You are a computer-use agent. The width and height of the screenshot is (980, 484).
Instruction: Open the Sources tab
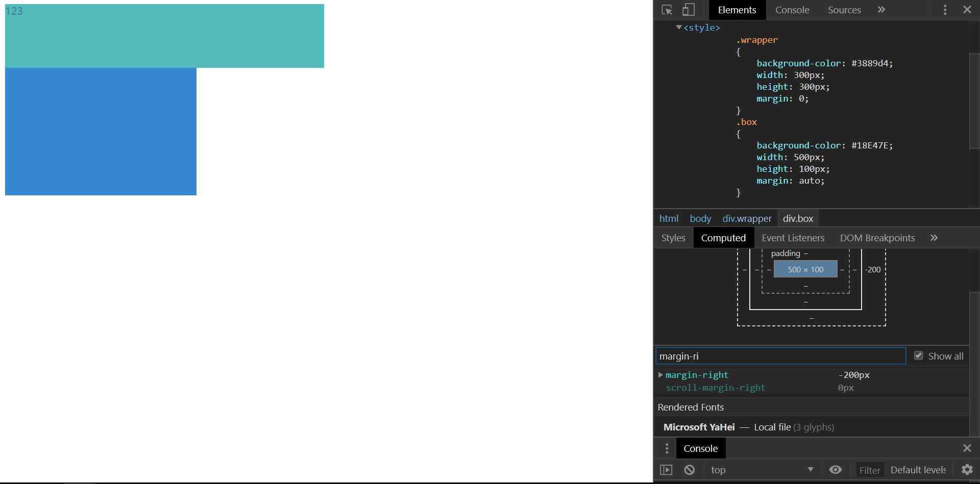(x=844, y=10)
